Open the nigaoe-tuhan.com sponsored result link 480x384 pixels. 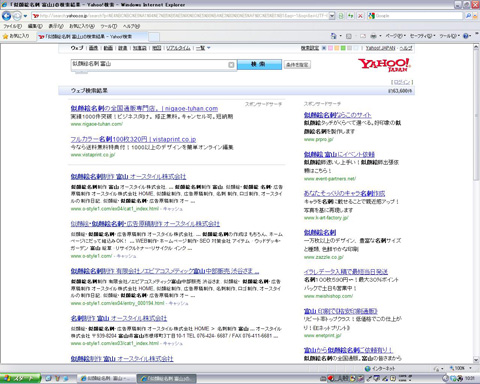tap(144, 108)
